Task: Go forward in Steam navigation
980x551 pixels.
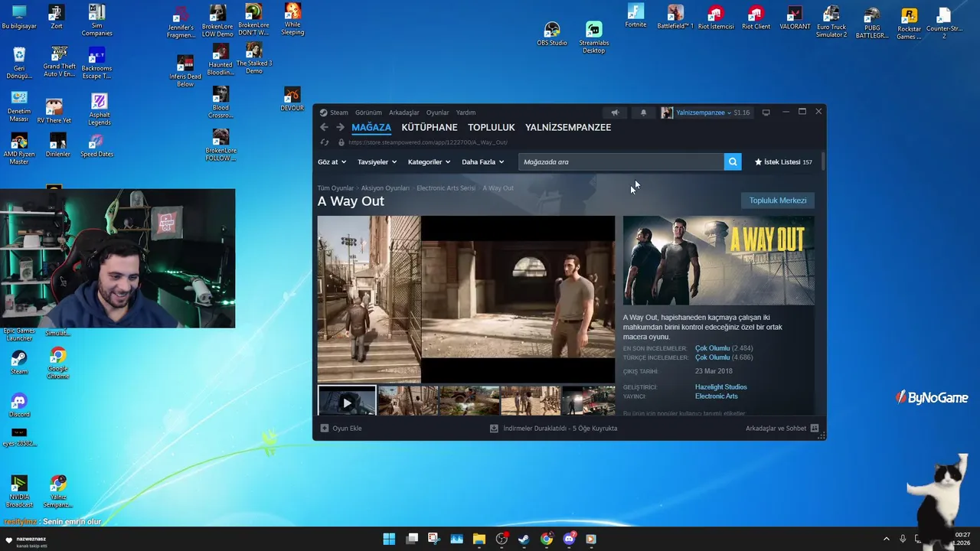Action: point(341,128)
